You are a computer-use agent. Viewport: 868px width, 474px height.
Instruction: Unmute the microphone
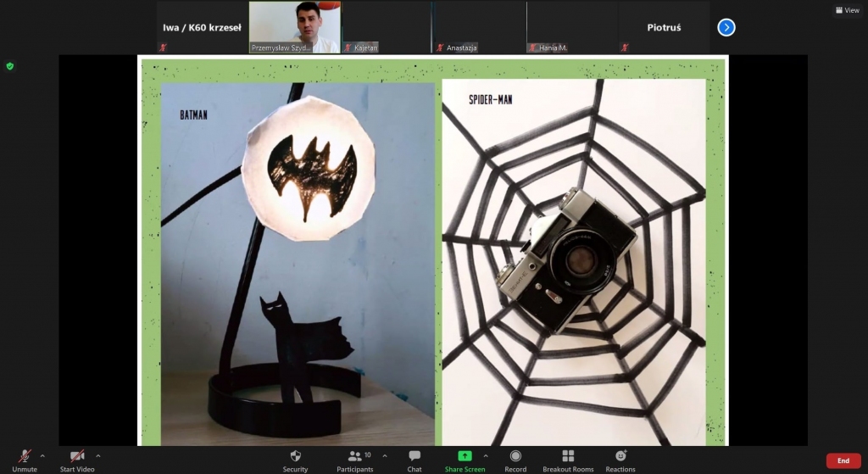click(25, 460)
